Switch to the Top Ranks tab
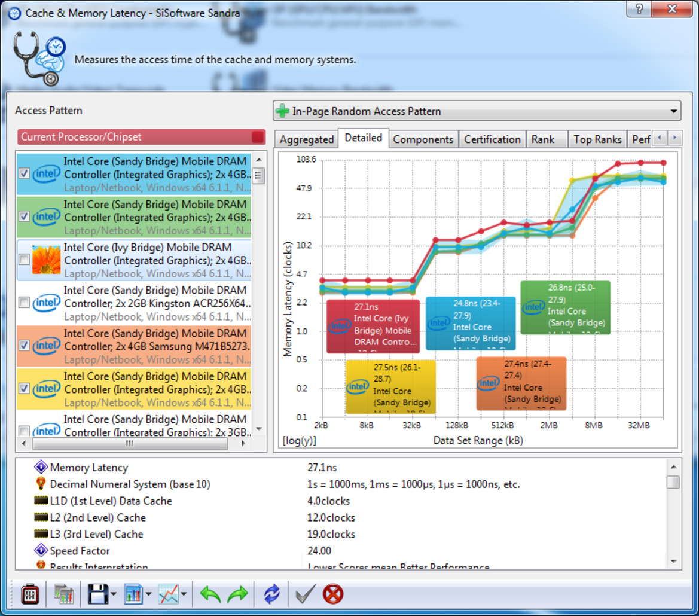The image size is (699, 616). pyautogui.click(x=597, y=139)
